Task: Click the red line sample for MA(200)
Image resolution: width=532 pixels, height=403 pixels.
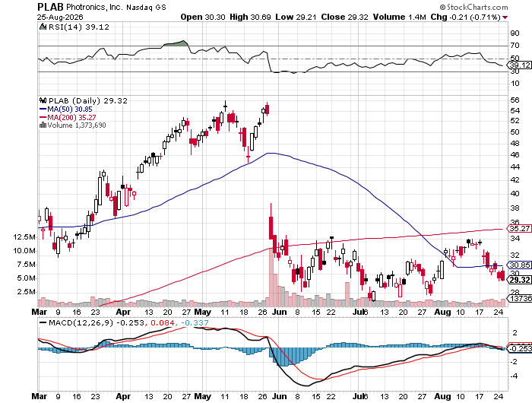Action: click(43, 117)
